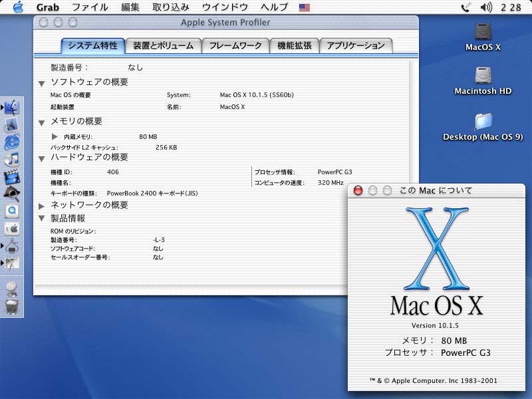Expand the ネットワークの概要 section
This screenshot has width=532, height=399.
click(x=41, y=206)
